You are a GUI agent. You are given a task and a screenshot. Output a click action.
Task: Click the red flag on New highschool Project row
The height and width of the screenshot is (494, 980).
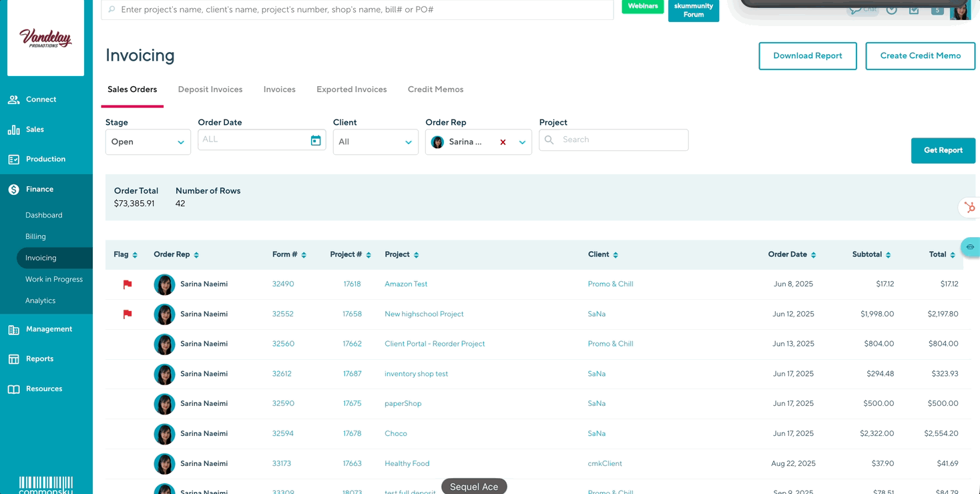[128, 314]
